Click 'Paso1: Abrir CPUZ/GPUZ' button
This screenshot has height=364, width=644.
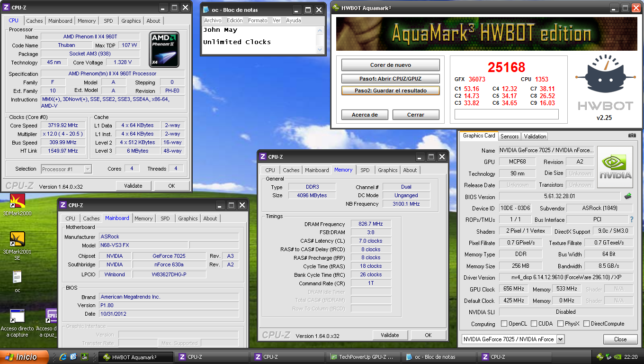tap(390, 79)
